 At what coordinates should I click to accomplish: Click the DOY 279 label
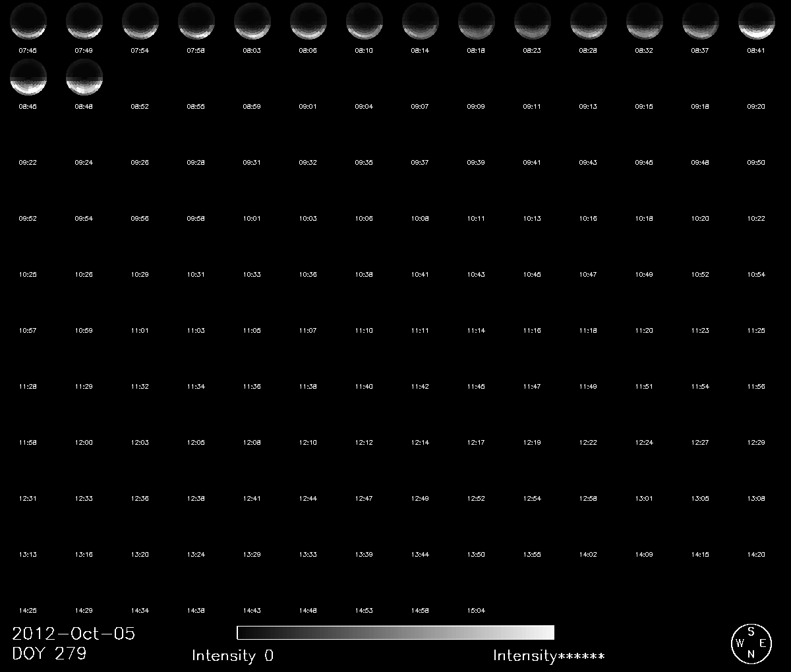49,654
